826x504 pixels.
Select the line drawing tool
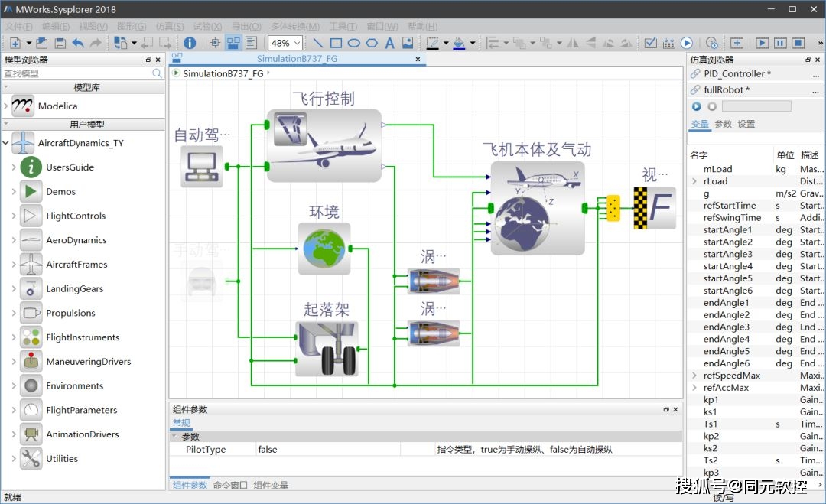317,43
